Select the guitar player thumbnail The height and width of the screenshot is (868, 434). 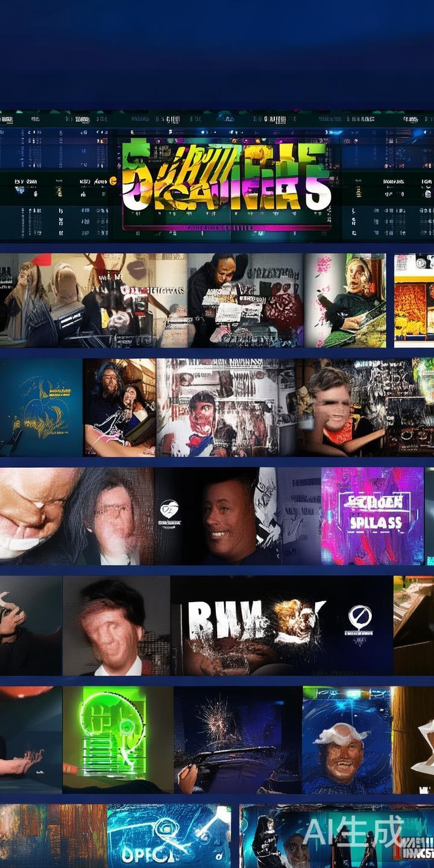point(345,300)
